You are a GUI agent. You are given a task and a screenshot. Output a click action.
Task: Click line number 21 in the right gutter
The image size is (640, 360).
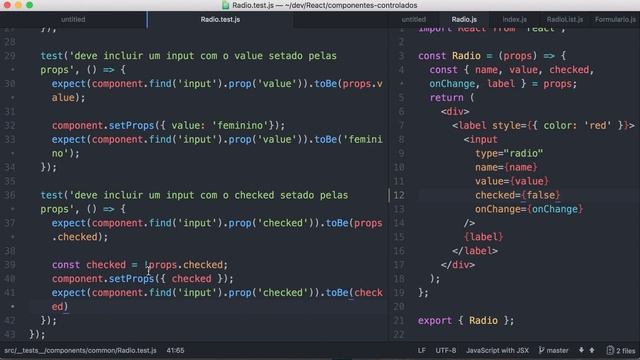click(x=399, y=320)
